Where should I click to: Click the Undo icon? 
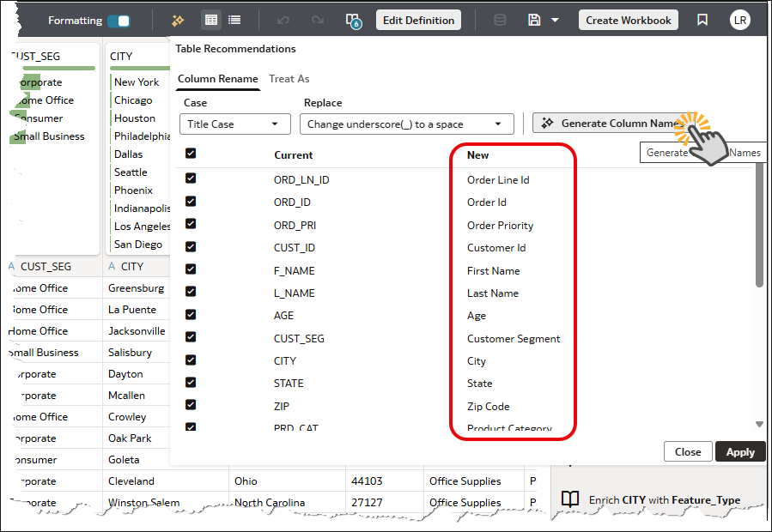point(283,20)
